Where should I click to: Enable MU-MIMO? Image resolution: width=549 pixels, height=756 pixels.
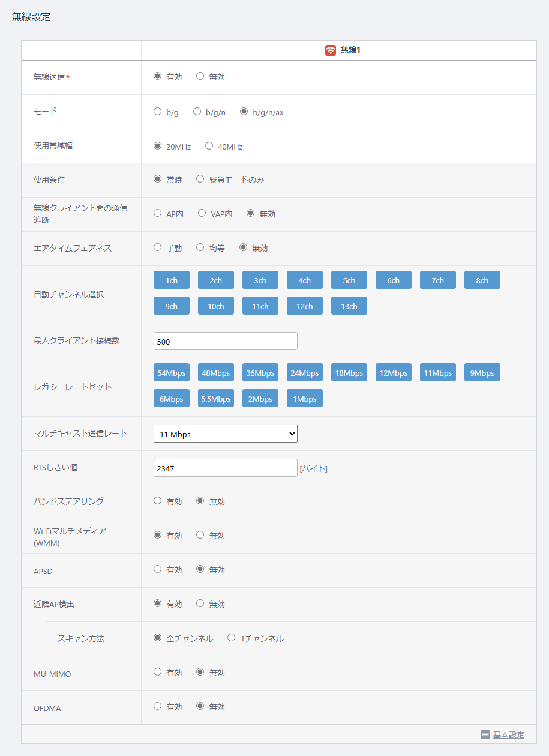point(158,672)
